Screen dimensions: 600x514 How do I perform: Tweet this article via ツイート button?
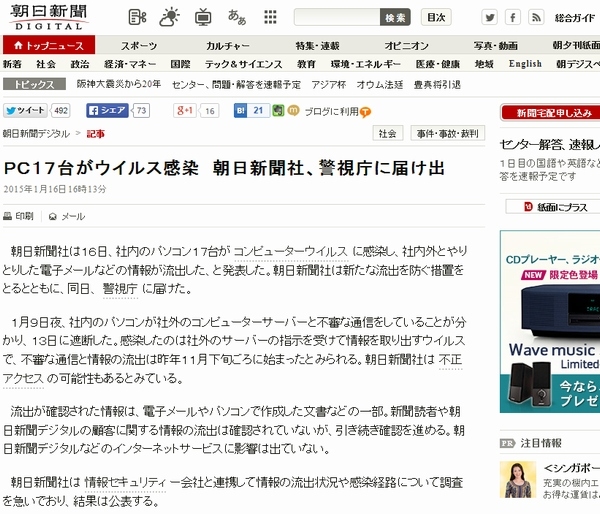[26, 111]
